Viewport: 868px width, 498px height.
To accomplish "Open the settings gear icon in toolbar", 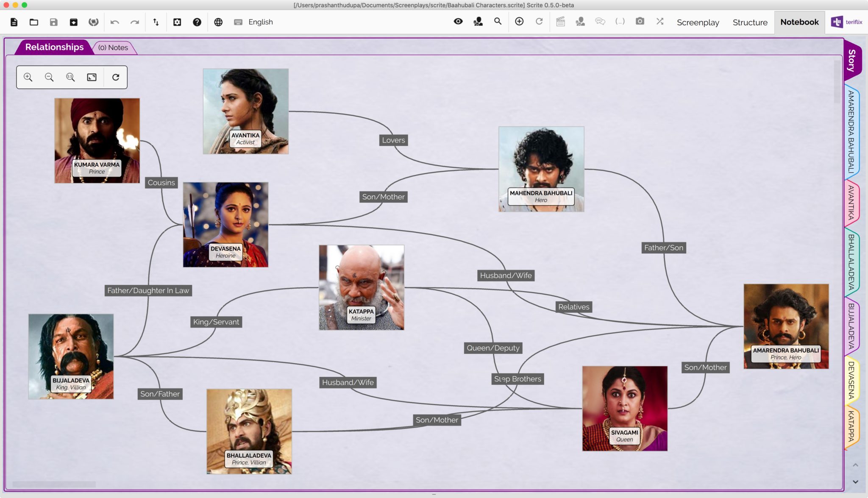I will pyautogui.click(x=178, y=22).
